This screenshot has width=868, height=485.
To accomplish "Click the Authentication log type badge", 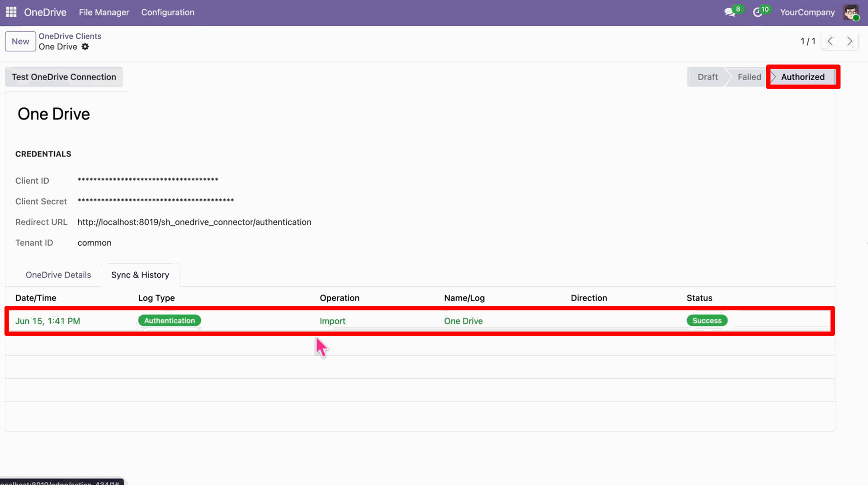I will pyautogui.click(x=170, y=321).
